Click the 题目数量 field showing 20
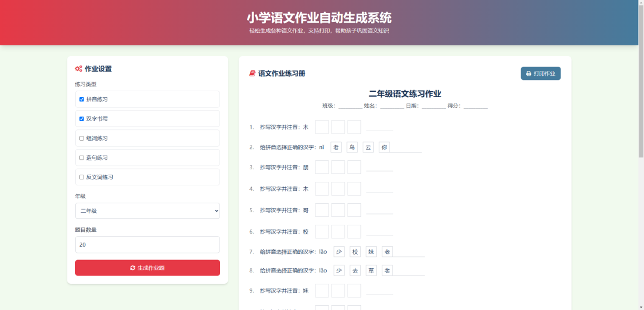The image size is (644, 310). tap(147, 244)
